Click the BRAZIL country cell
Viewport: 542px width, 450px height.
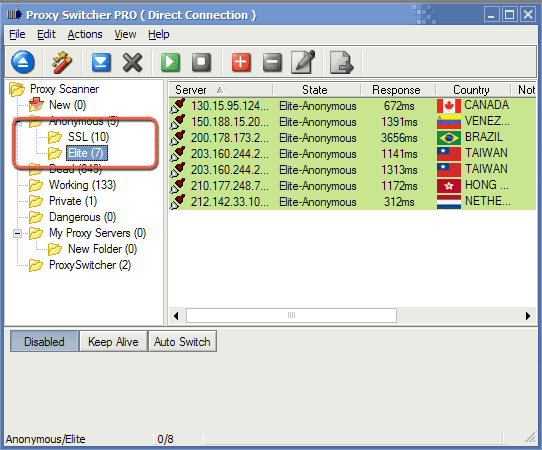click(x=484, y=137)
